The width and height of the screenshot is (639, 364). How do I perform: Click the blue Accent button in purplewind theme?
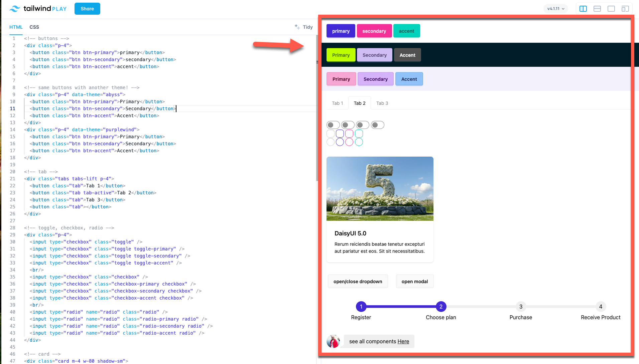click(x=409, y=79)
